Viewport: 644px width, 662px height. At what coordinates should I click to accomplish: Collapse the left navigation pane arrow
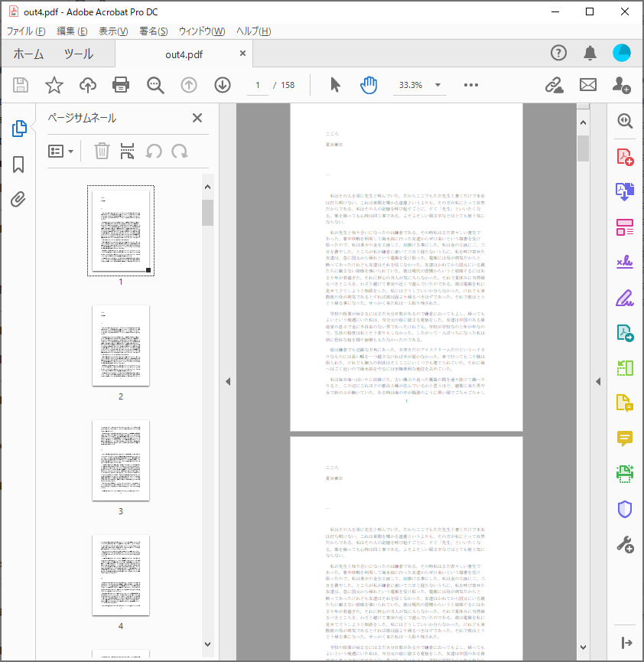tap(228, 382)
